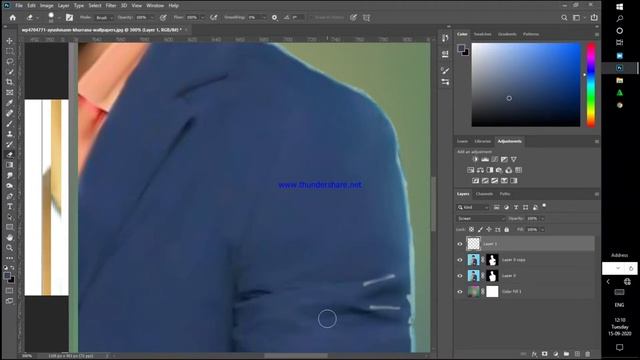Toggle lock transparent pixels

[x=471, y=229]
